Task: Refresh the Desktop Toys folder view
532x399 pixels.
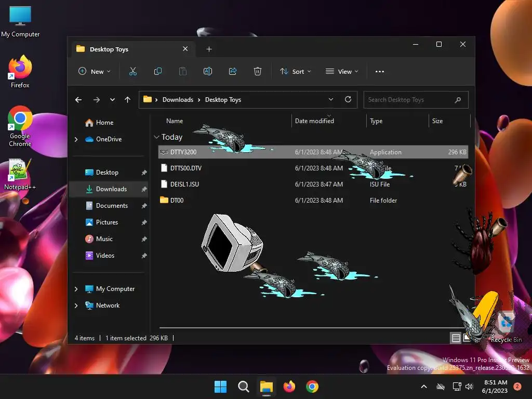Action: click(348, 99)
